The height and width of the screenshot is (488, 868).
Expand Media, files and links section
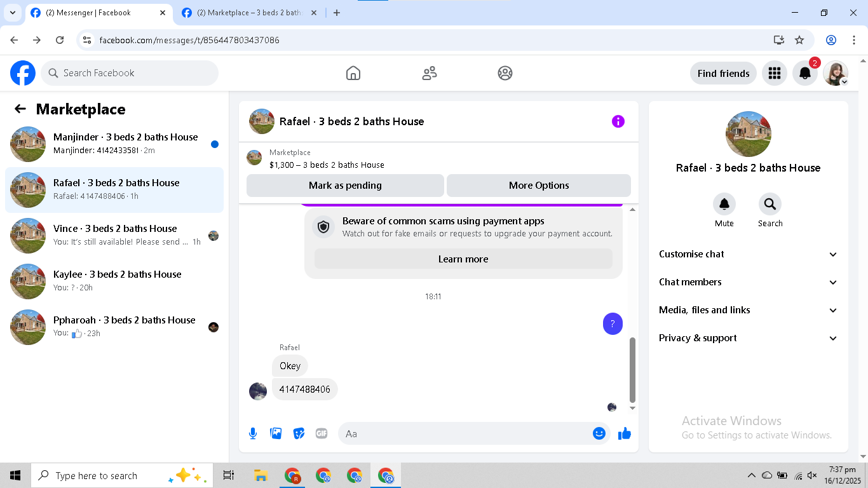748,310
